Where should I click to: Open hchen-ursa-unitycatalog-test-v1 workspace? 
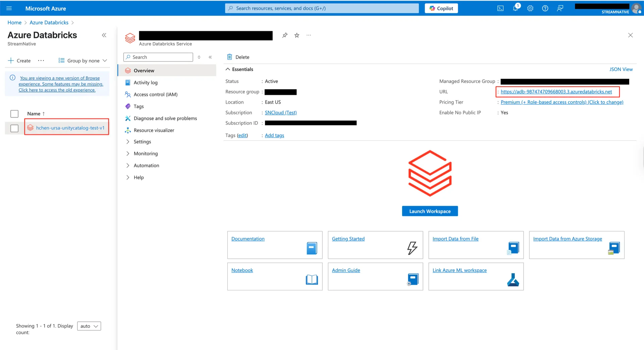point(70,128)
